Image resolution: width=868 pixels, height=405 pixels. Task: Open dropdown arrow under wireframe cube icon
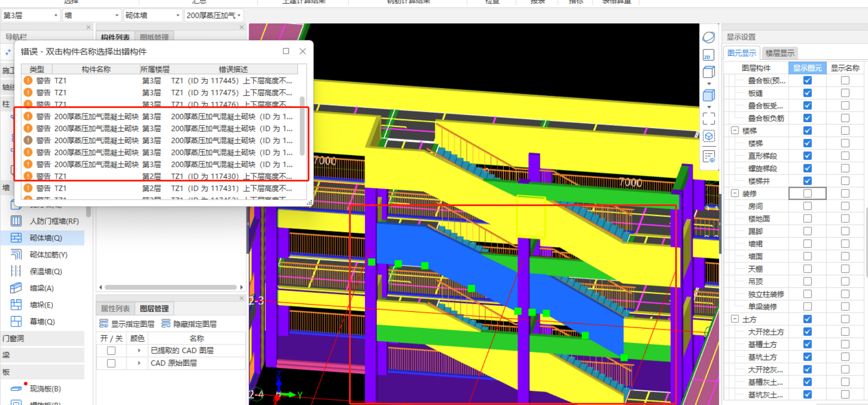(709, 84)
